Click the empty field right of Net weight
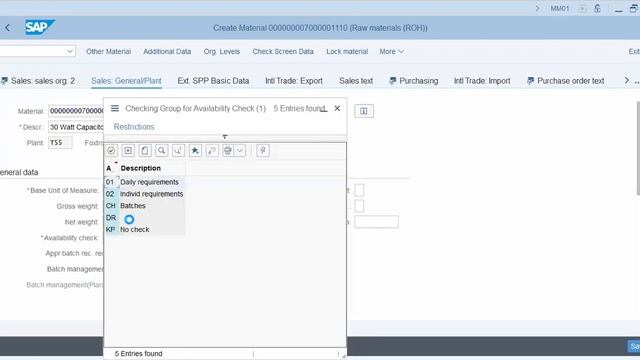640x360 pixels. pos(376,222)
